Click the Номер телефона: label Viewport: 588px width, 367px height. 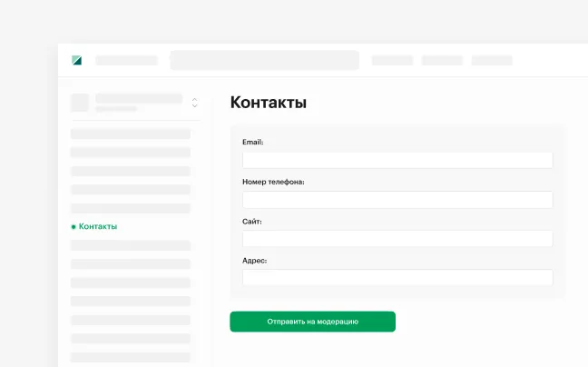273,182
